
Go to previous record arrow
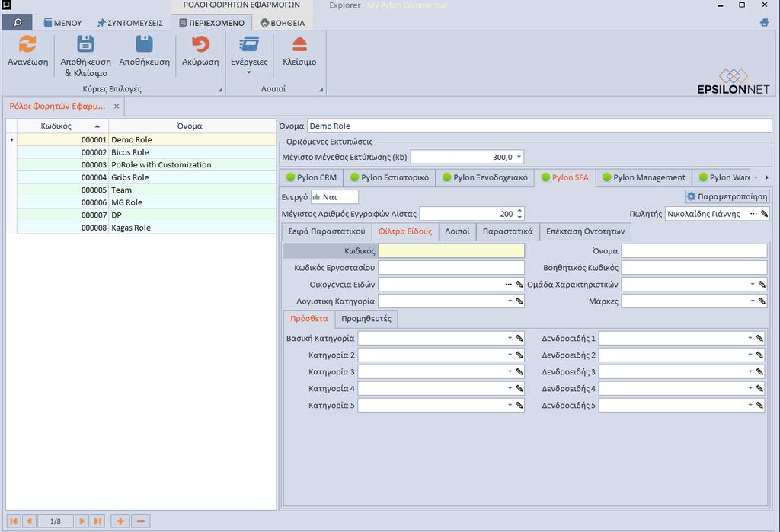coord(29,521)
